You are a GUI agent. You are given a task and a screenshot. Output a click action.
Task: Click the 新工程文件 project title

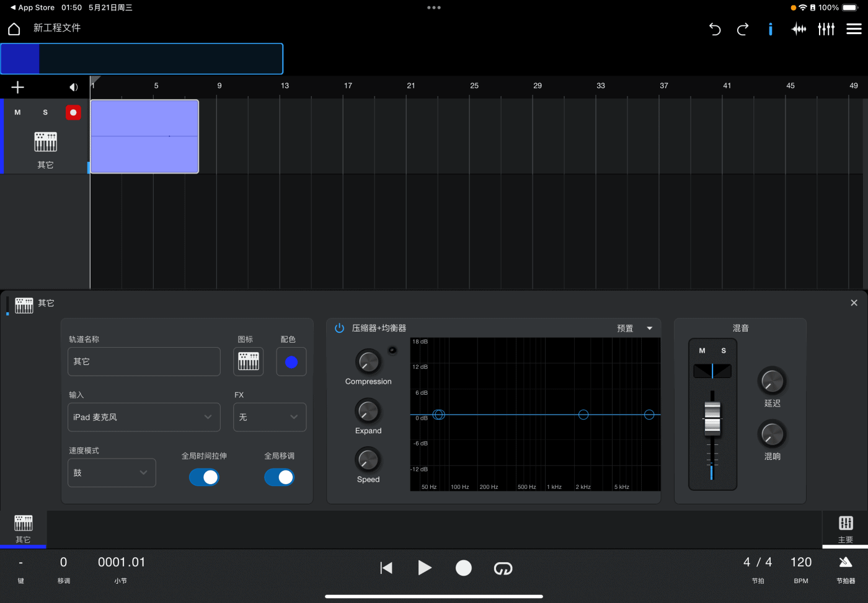(x=57, y=28)
